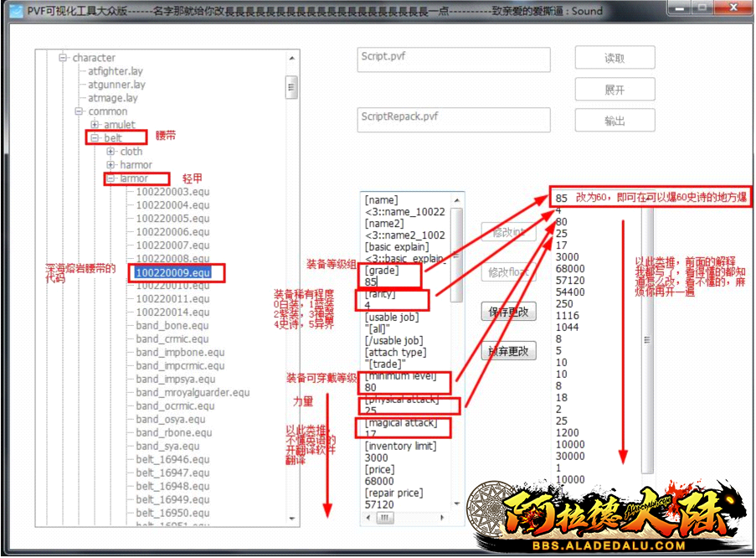Viewport: 756px width, 558px height.
Task: Select belt_16946.equ in the tree
Action: [172, 460]
